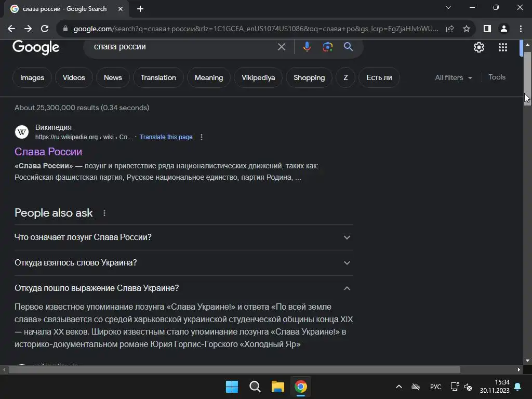Select the Есть ли filter chip
Image resolution: width=532 pixels, height=399 pixels.
(x=379, y=78)
